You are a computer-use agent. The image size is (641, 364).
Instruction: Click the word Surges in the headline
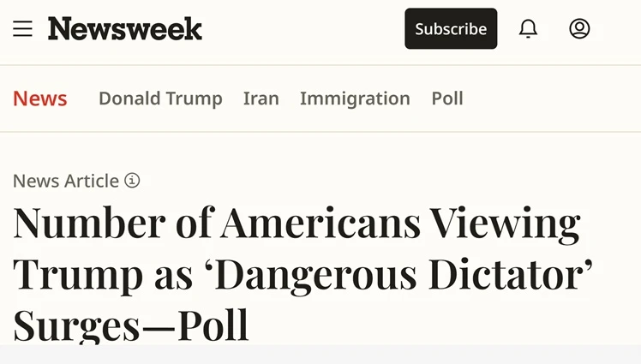[x=76, y=327]
